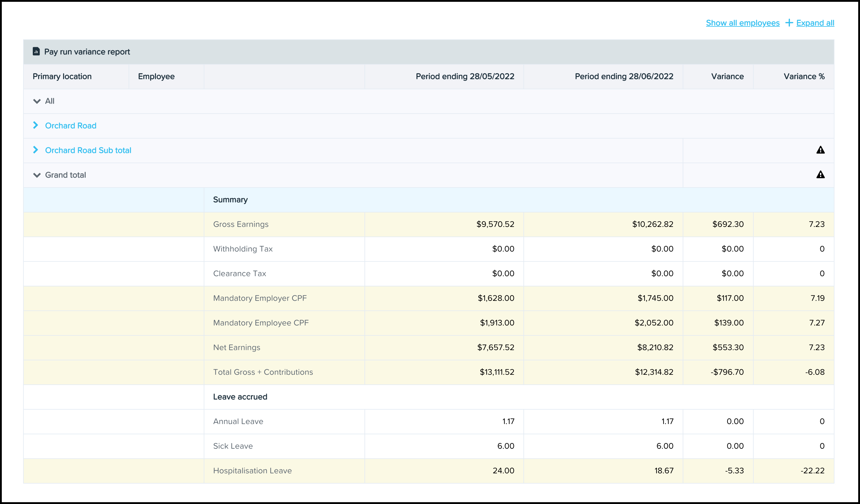
Task: Click the plus icon beside Expand all
Action: [x=789, y=23]
